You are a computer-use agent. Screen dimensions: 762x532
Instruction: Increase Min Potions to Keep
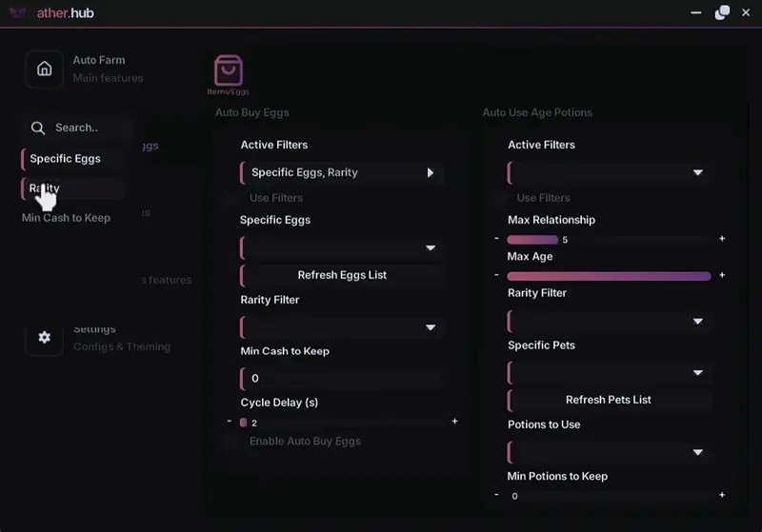722,495
